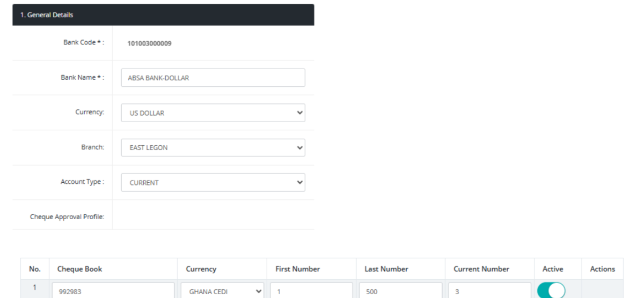The image size is (644, 298).
Task: Toggle the Active switch for cheque book 992983
Action: pos(552,291)
